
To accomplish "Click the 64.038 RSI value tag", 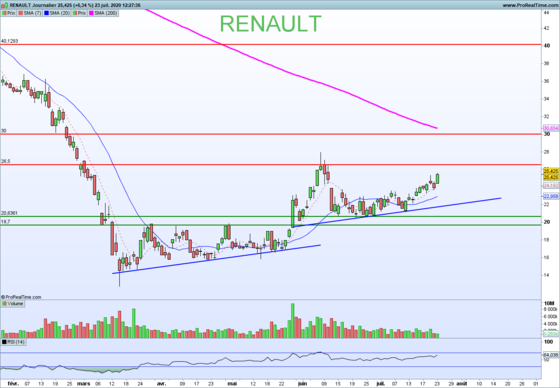I will (551, 355).
